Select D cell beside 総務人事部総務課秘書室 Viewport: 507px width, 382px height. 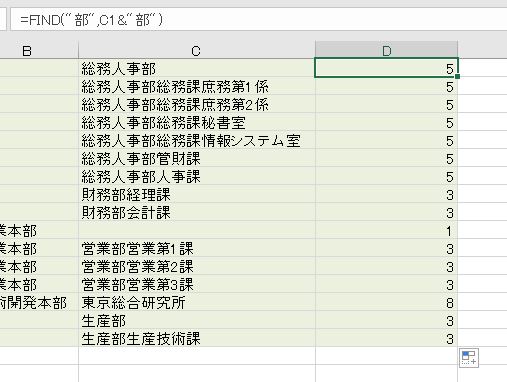387,122
